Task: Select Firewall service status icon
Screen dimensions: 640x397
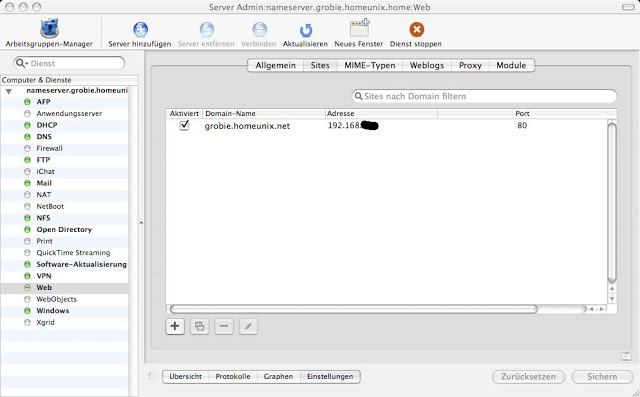Action: [27, 148]
